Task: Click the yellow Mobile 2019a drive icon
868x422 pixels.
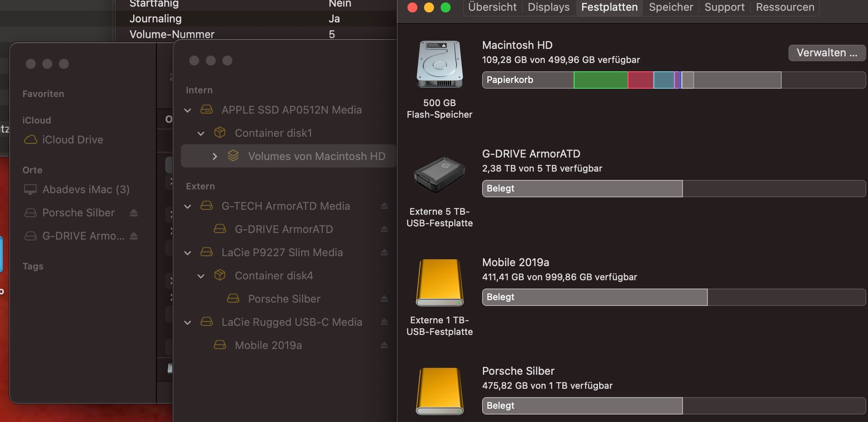Action: click(439, 282)
